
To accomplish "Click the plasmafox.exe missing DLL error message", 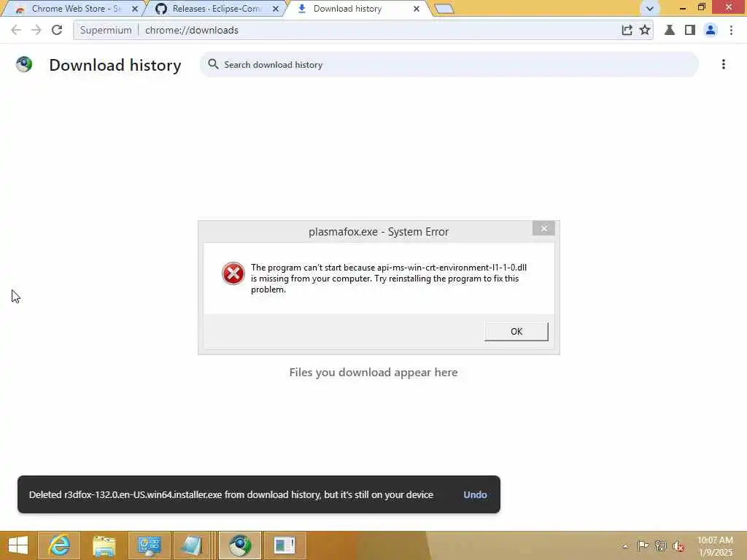I will click(389, 279).
